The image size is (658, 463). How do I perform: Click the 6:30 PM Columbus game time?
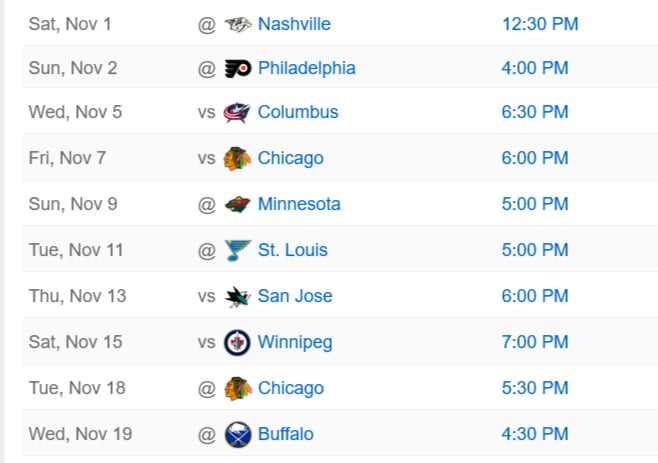[535, 112]
